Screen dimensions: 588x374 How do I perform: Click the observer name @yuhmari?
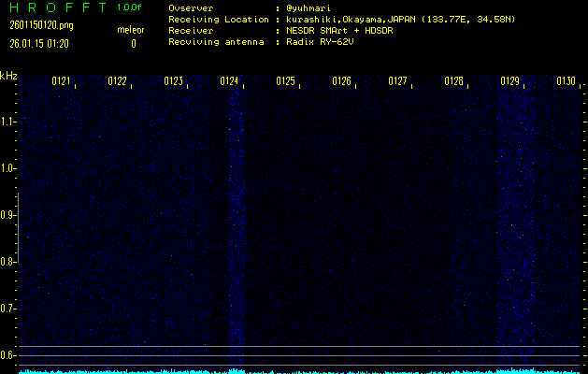(310, 7)
